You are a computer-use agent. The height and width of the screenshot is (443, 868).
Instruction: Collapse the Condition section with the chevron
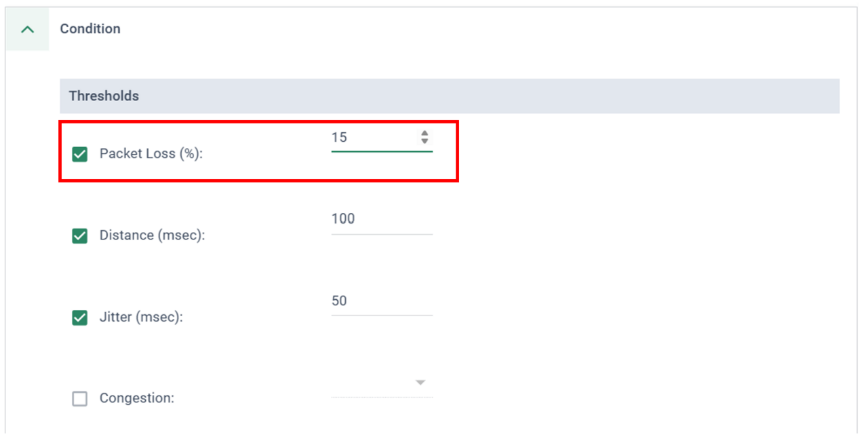point(28,29)
